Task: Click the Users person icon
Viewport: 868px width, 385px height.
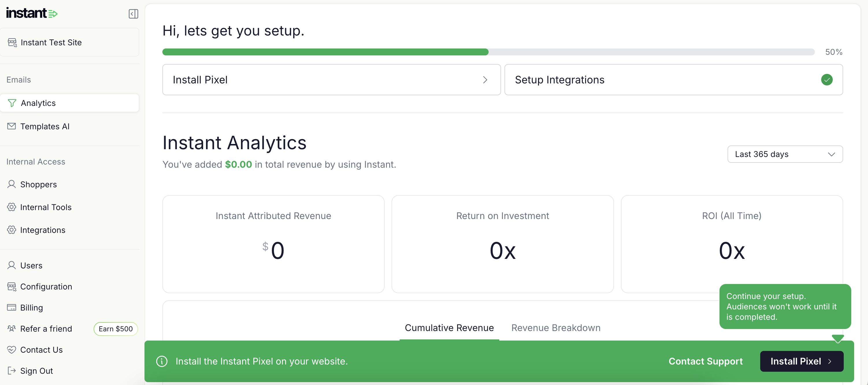Action: [x=12, y=265]
